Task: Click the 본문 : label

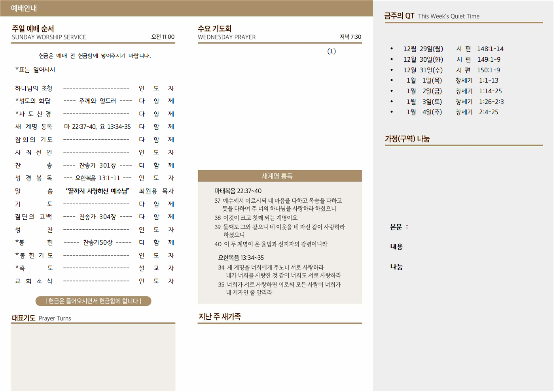Action: tap(399, 227)
